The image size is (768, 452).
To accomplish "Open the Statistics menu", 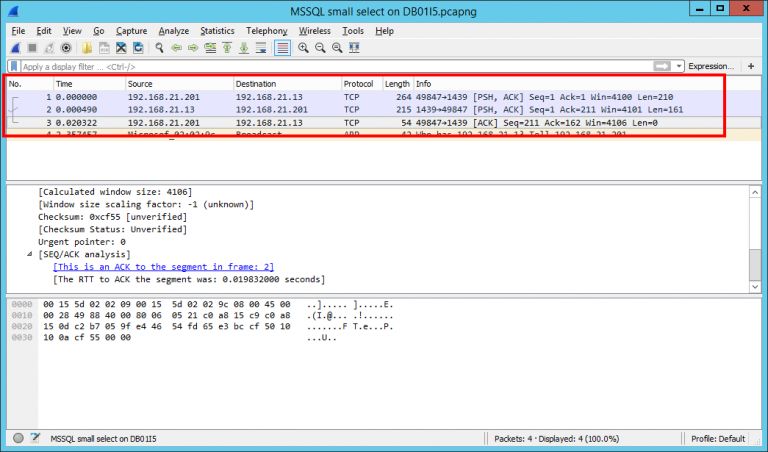I will tap(217, 31).
